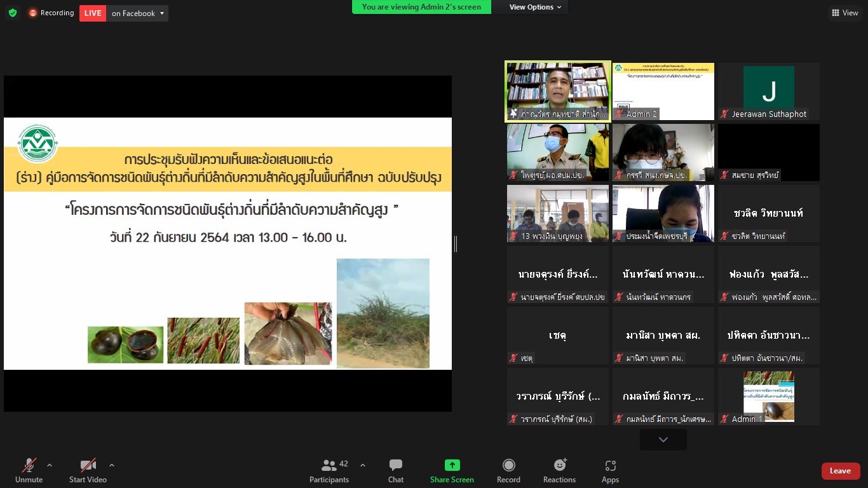Select the Admin 1 video thumbnail
The height and width of the screenshot is (488, 868).
coord(769,396)
